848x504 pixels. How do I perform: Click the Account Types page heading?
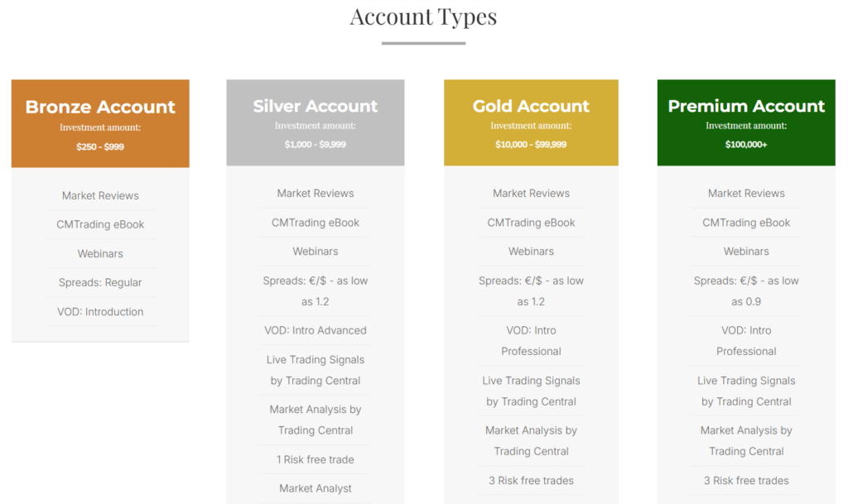[x=423, y=17]
